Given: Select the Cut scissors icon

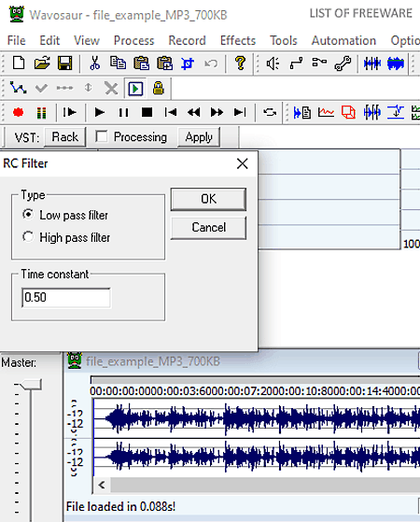Looking at the screenshot, I should (x=95, y=63).
